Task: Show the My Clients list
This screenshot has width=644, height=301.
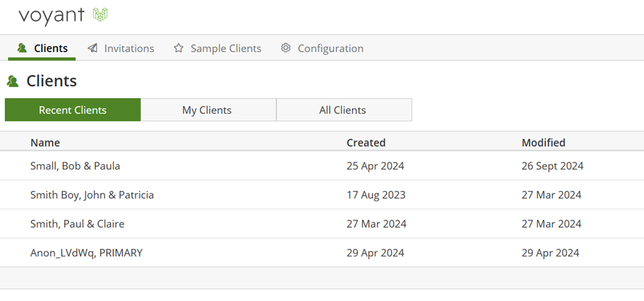Action: pyautogui.click(x=208, y=110)
